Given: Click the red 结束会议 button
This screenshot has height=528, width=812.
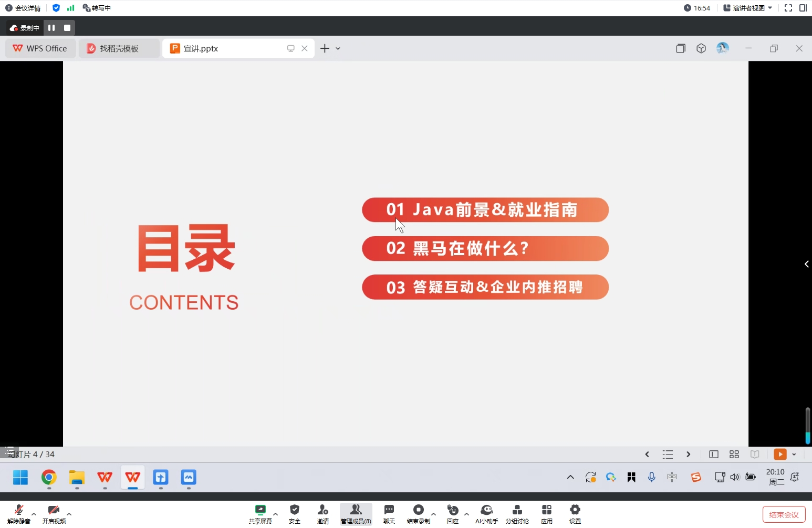Looking at the screenshot, I should pos(784,514).
